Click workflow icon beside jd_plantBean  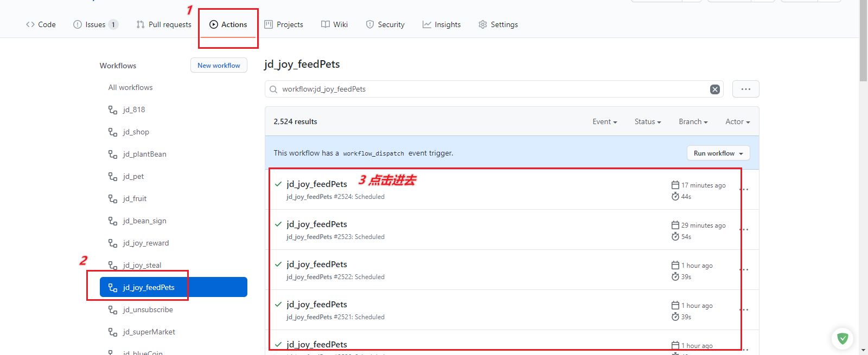[113, 154]
